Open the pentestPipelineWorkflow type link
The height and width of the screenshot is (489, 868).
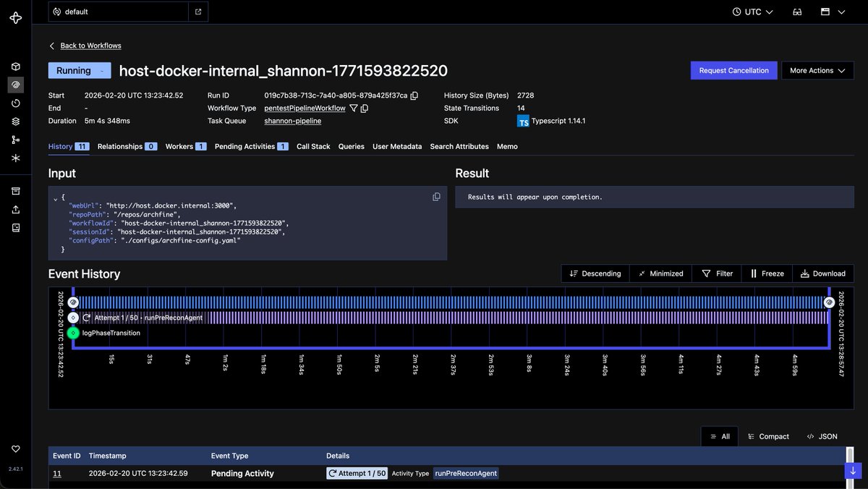point(305,108)
